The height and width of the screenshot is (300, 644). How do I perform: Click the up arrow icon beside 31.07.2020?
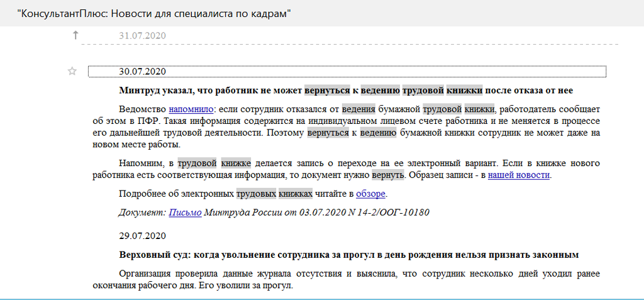(x=75, y=35)
